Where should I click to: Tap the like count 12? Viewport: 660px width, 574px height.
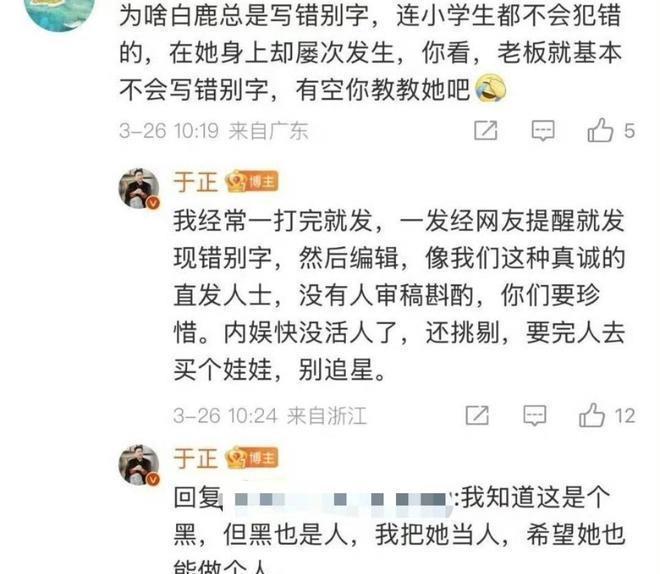625,416
